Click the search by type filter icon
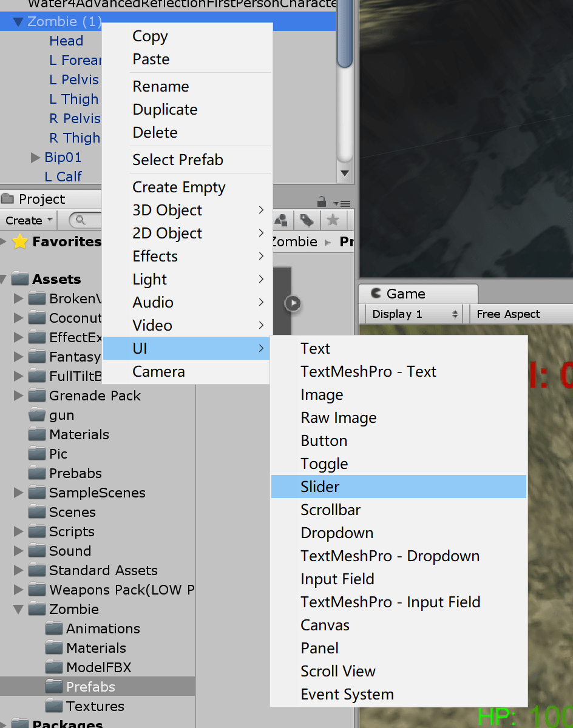 (x=281, y=220)
